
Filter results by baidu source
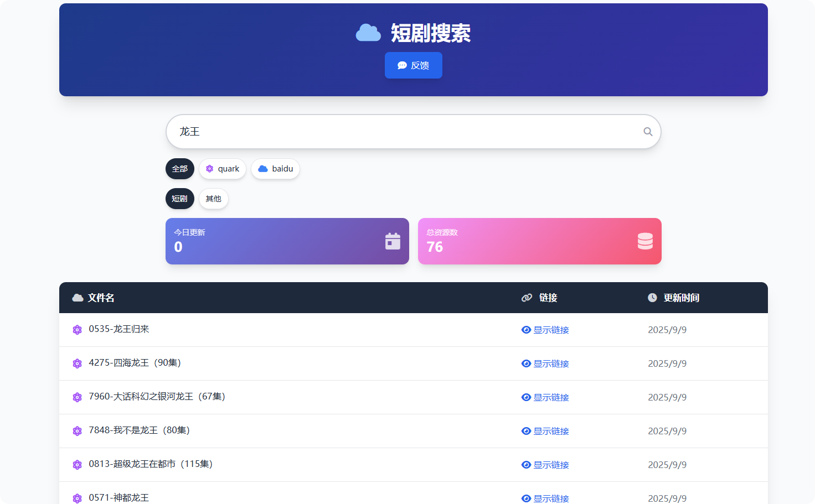275,169
